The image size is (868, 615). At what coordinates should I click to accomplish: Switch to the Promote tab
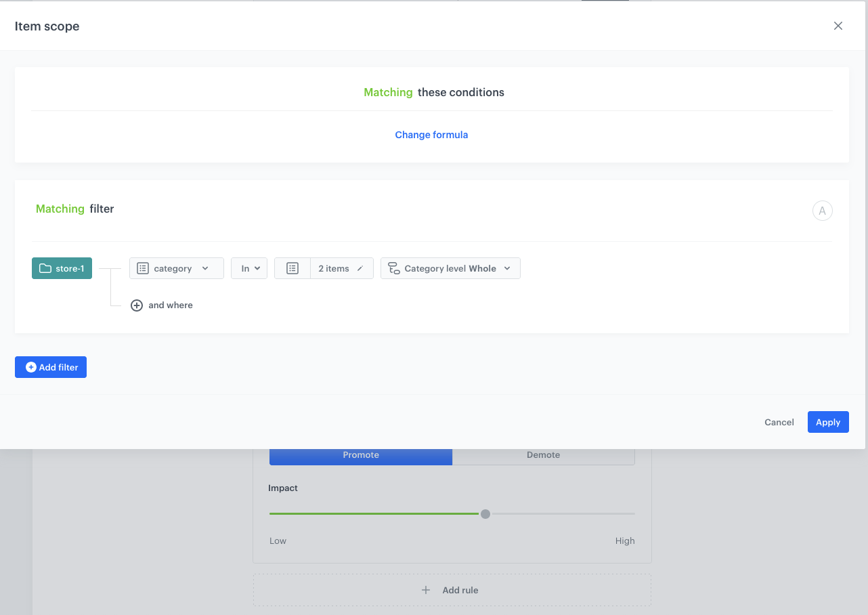[x=360, y=455]
